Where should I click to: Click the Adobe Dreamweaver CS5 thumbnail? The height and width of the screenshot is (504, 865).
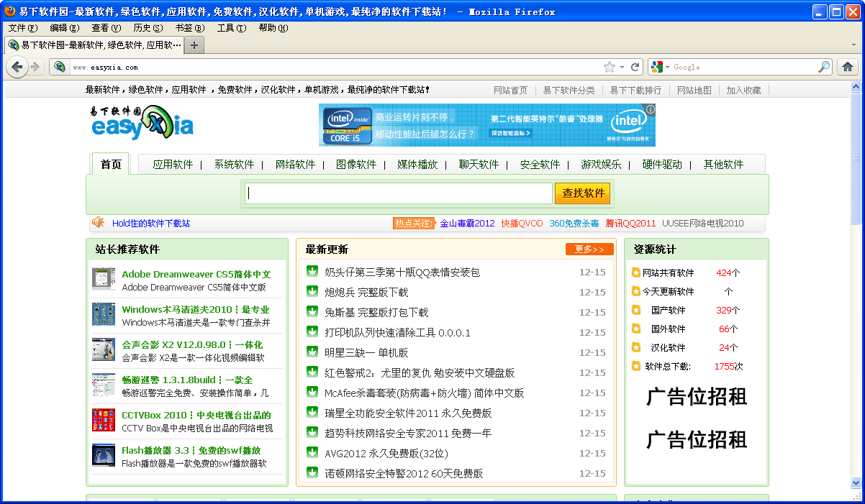point(104,279)
